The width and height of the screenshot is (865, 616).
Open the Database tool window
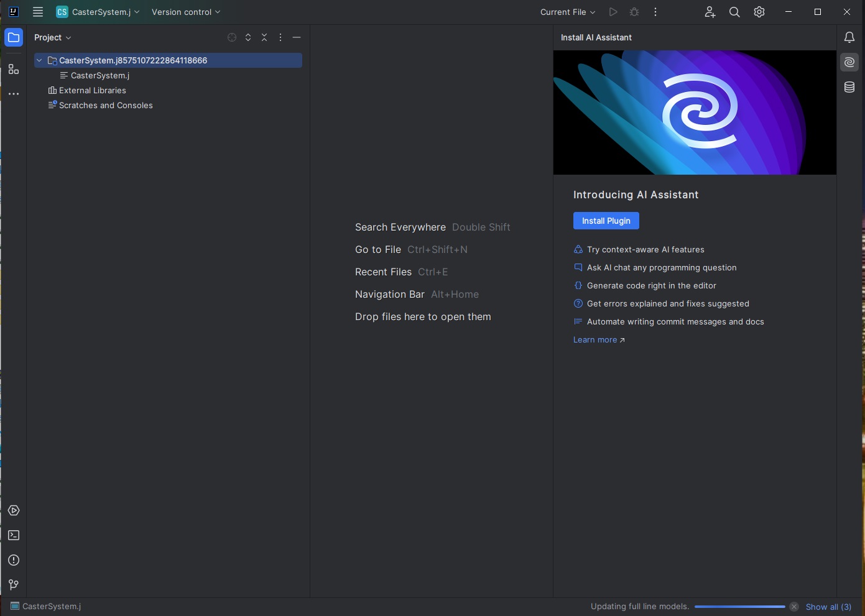pos(849,87)
